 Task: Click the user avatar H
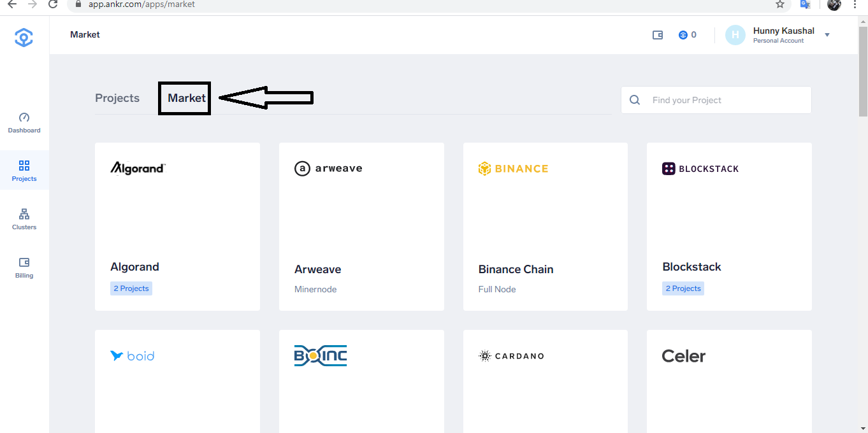click(x=735, y=35)
